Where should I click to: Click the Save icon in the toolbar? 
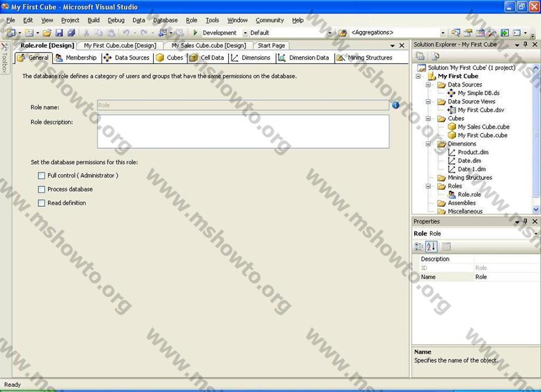coord(59,33)
